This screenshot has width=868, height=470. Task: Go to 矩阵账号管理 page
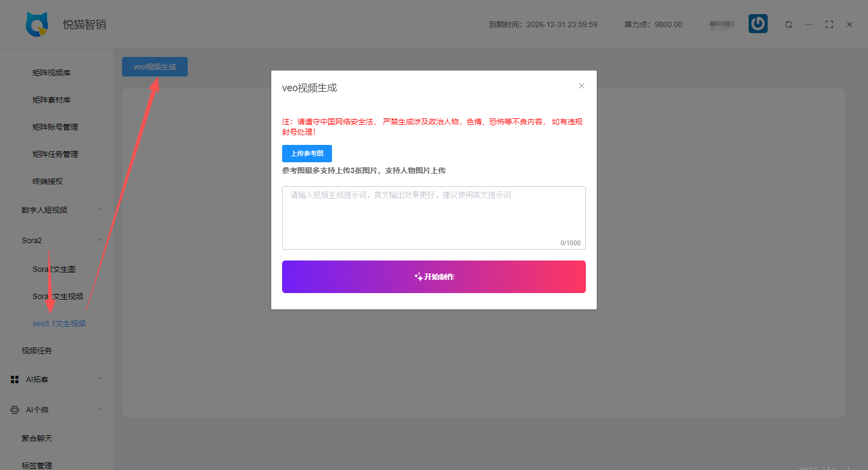click(55, 127)
